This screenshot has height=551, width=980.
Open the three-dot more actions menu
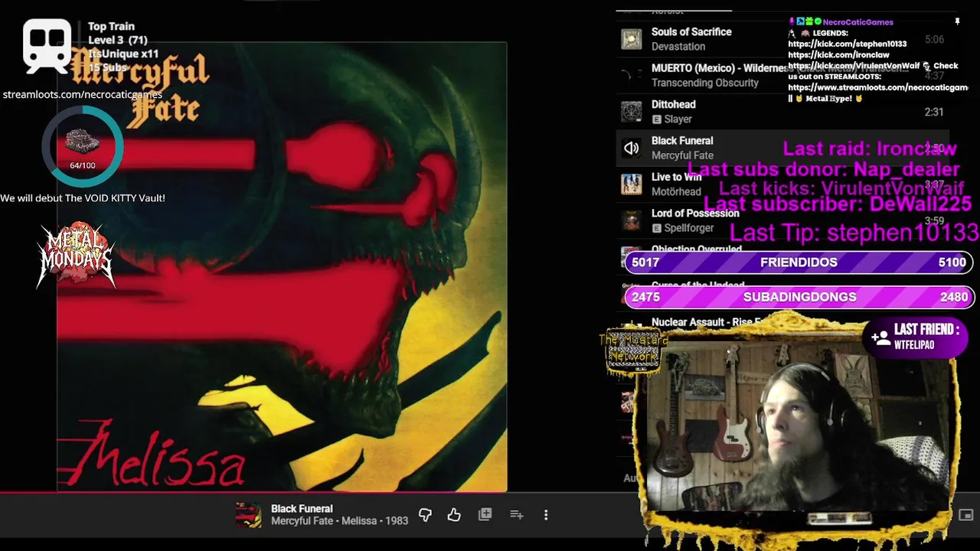pyautogui.click(x=546, y=515)
